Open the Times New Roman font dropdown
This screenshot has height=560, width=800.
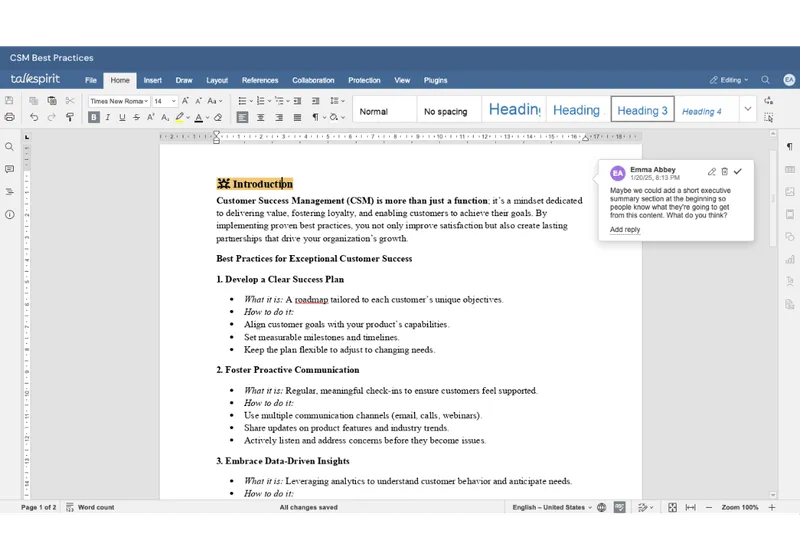point(119,101)
